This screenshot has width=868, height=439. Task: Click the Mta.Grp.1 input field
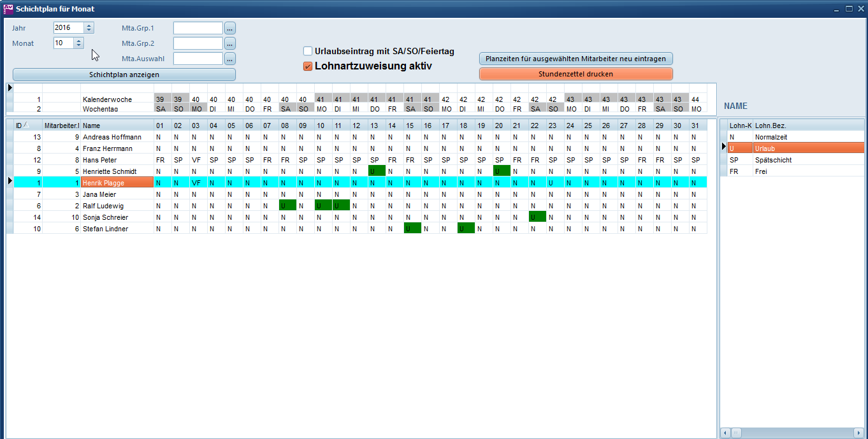198,28
